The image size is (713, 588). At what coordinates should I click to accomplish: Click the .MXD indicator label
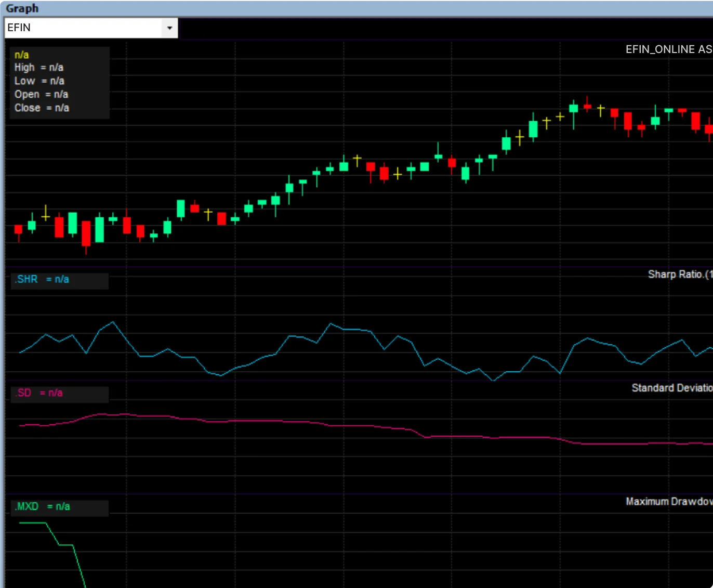42,506
